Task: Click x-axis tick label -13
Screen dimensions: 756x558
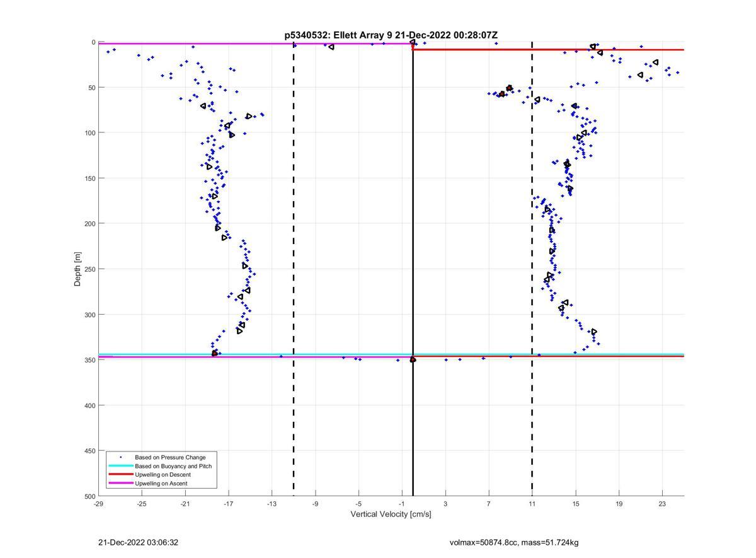Action: pos(272,504)
